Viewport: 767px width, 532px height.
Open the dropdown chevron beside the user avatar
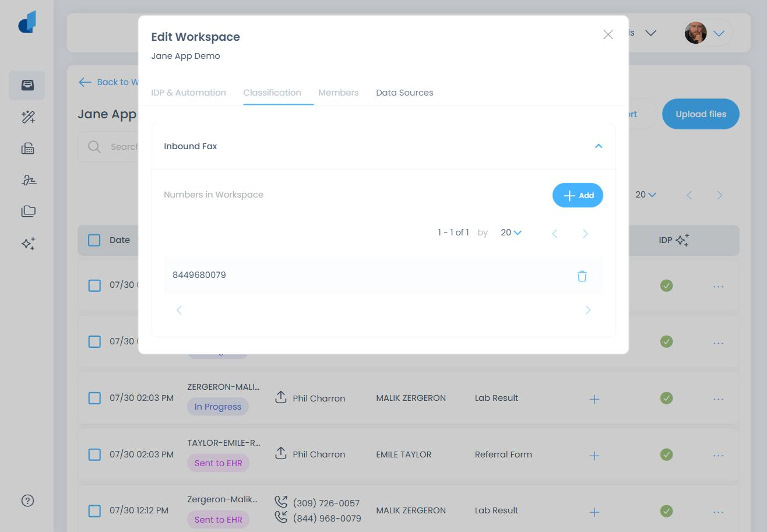[719, 33]
